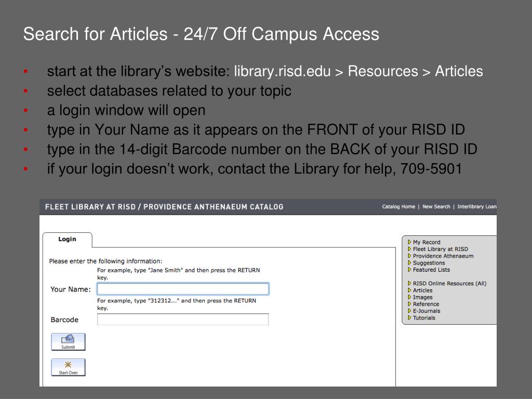Click 'a login window will open' bullet
Image resolution: width=532 pixels, height=399 pixels.
coord(126,110)
